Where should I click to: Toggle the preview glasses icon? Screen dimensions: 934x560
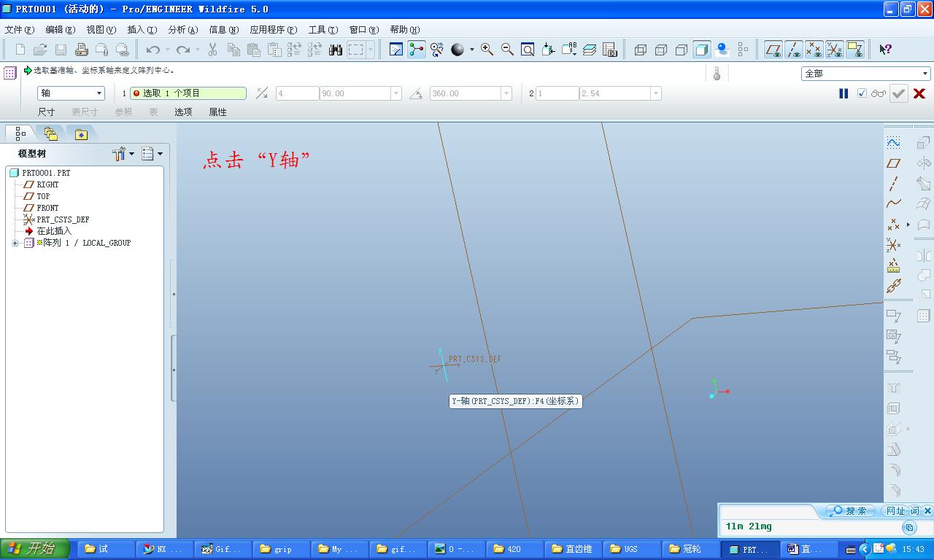[879, 93]
